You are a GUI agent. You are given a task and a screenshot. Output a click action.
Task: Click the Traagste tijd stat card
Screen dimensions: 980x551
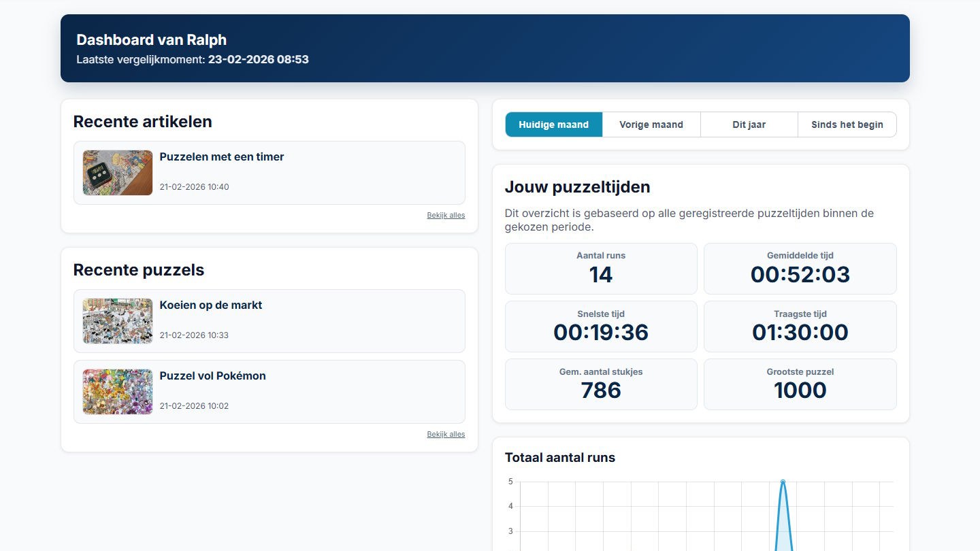pos(800,327)
